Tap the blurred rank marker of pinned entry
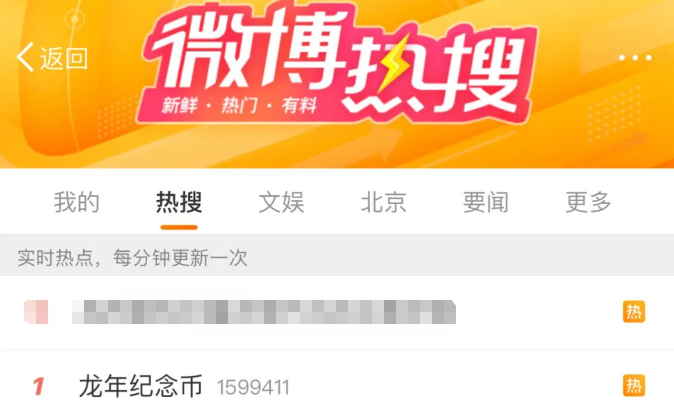This screenshot has width=674, height=410. [x=36, y=312]
